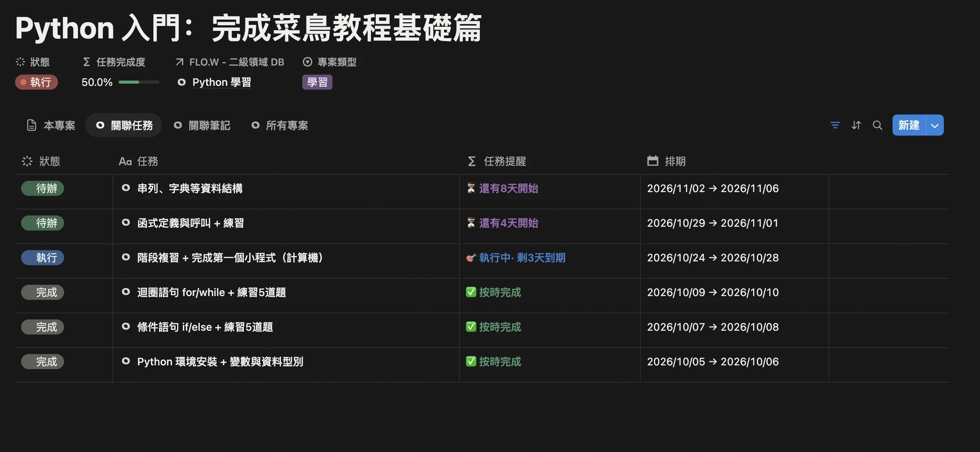Image resolution: width=980 pixels, height=452 pixels.
Task: Click the 新建 button
Action: pos(909,125)
